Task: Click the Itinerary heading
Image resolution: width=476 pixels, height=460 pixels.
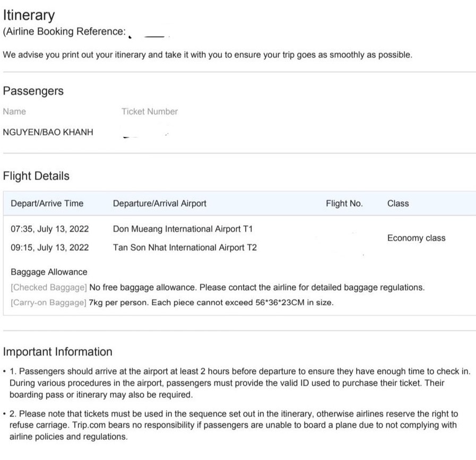Action: tap(29, 15)
